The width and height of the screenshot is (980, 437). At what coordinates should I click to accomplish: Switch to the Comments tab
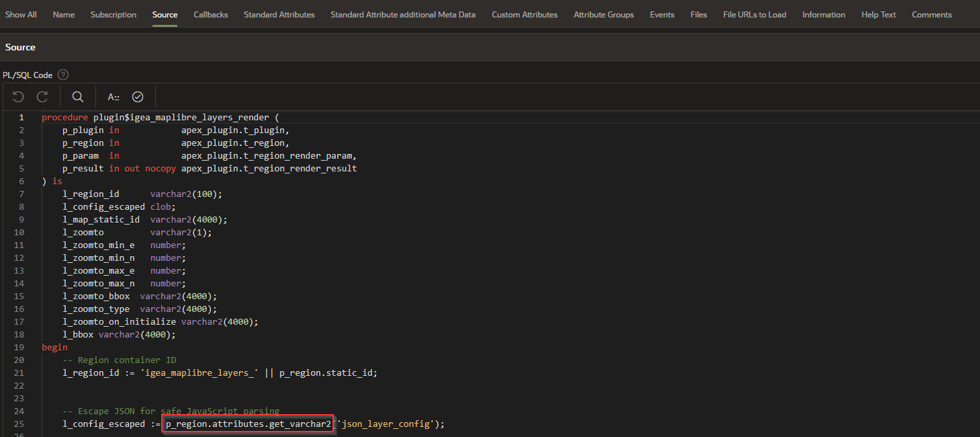tap(932, 14)
